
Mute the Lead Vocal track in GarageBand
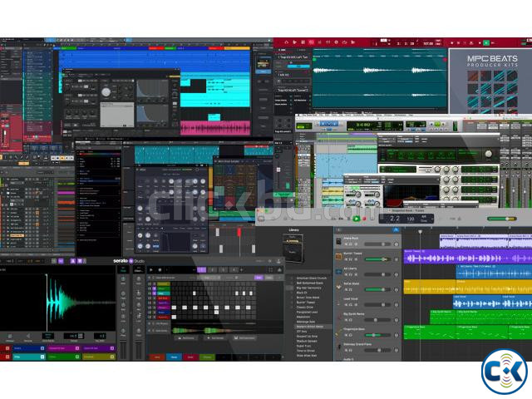tap(347, 305)
